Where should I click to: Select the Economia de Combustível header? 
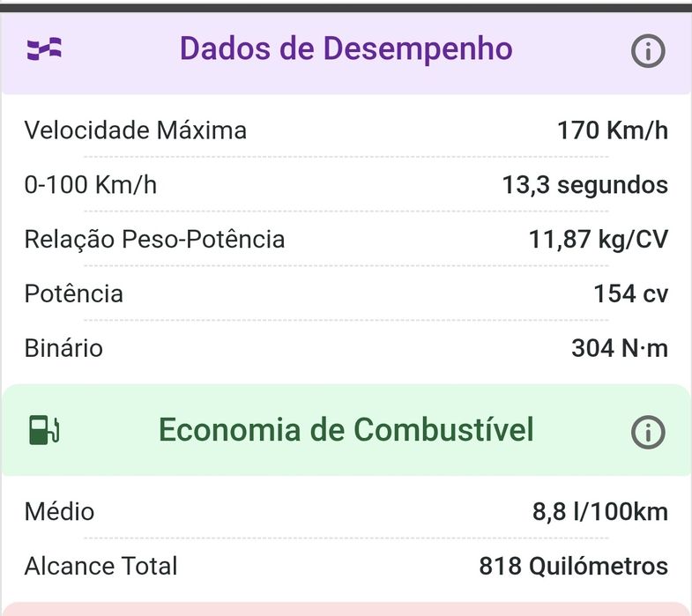346,430
